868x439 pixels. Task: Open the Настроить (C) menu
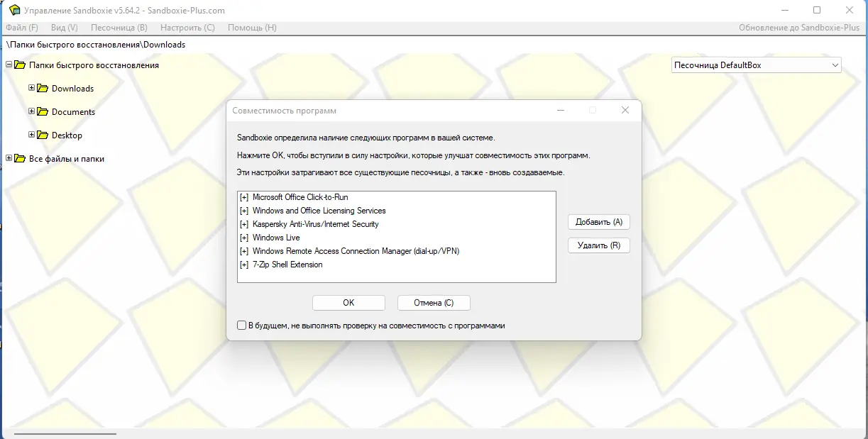pyautogui.click(x=187, y=28)
